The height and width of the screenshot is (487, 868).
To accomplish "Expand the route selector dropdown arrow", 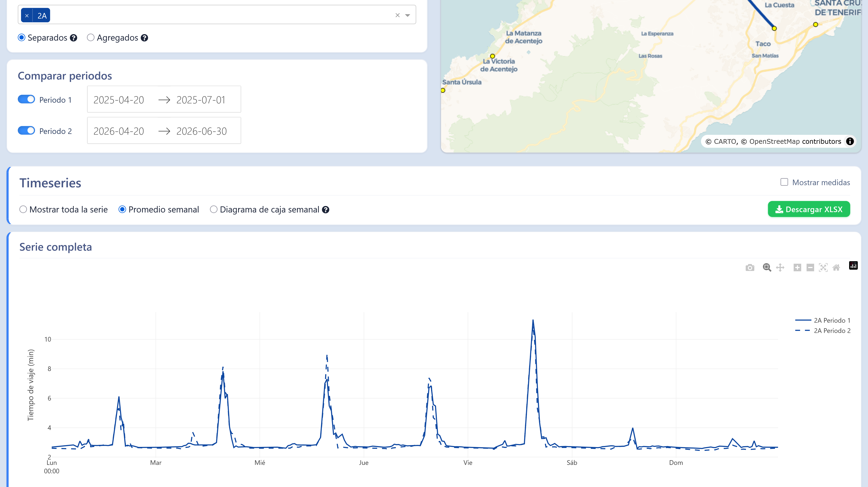I will pos(408,15).
